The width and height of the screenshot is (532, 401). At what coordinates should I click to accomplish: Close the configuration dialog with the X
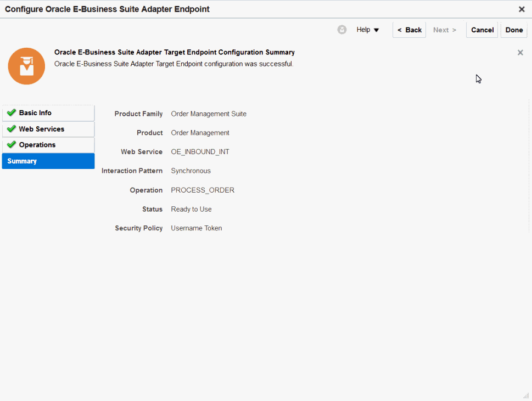[522, 9]
